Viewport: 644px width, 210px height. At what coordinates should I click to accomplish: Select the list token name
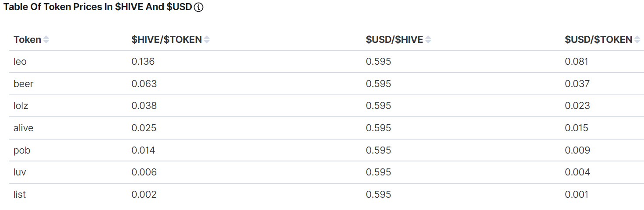pos(20,195)
